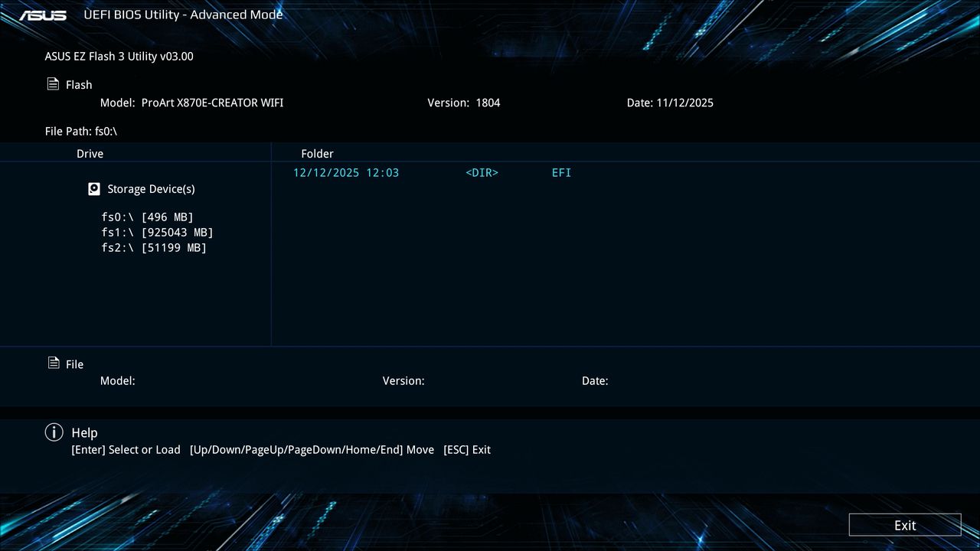Image resolution: width=980 pixels, height=551 pixels.
Task: Click the Version: 1804 label
Action: pyautogui.click(x=464, y=102)
